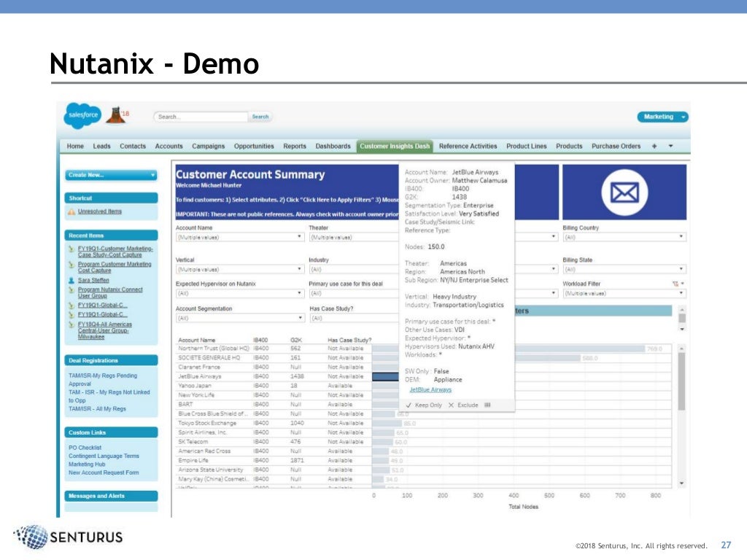This screenshot has width=747, height=560.
Task: Open the navigation overflow arrow menu
Action: pyautogui.click(x=671, y=146)
